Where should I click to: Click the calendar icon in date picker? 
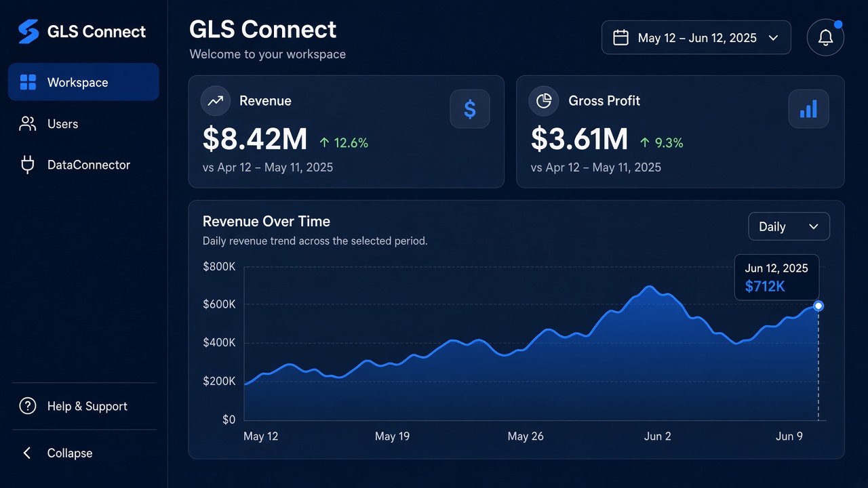click(620, 37)
